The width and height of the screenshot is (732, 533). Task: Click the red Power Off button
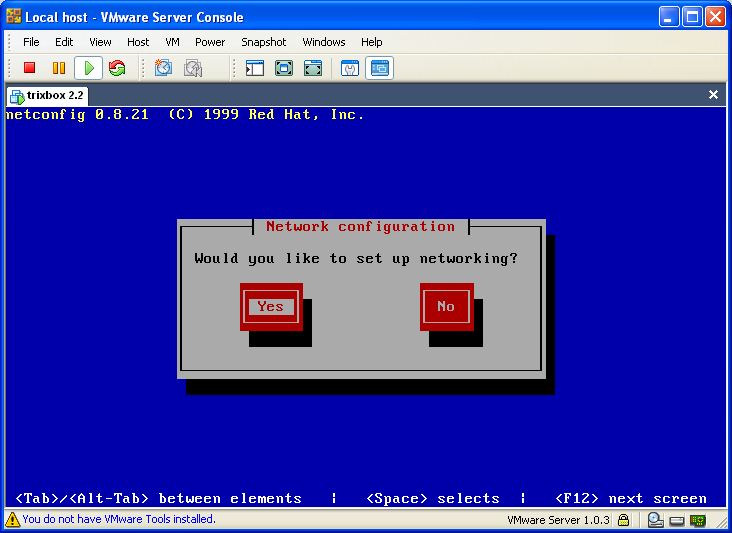(30, 68)
